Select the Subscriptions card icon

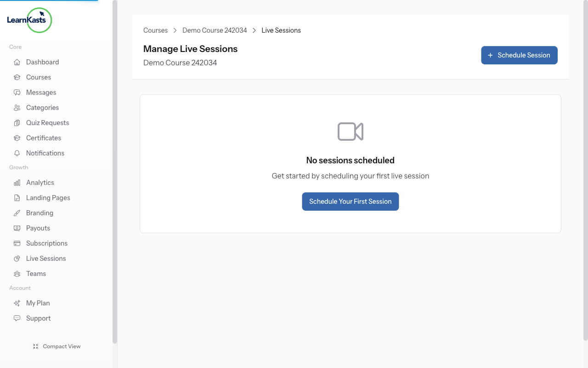pos(17,243)
